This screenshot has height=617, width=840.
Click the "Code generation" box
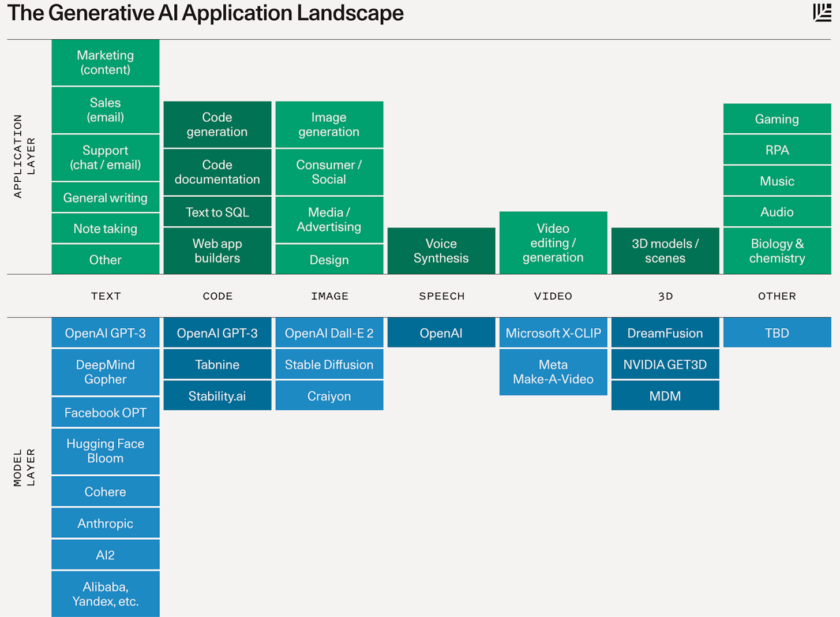(x=217, y=124)
